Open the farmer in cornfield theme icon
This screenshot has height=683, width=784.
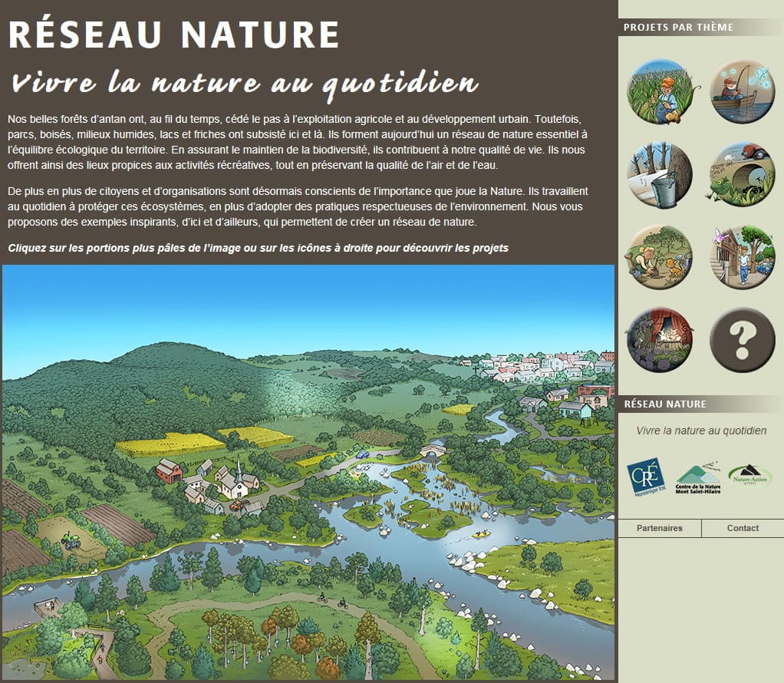coord(660,91)
